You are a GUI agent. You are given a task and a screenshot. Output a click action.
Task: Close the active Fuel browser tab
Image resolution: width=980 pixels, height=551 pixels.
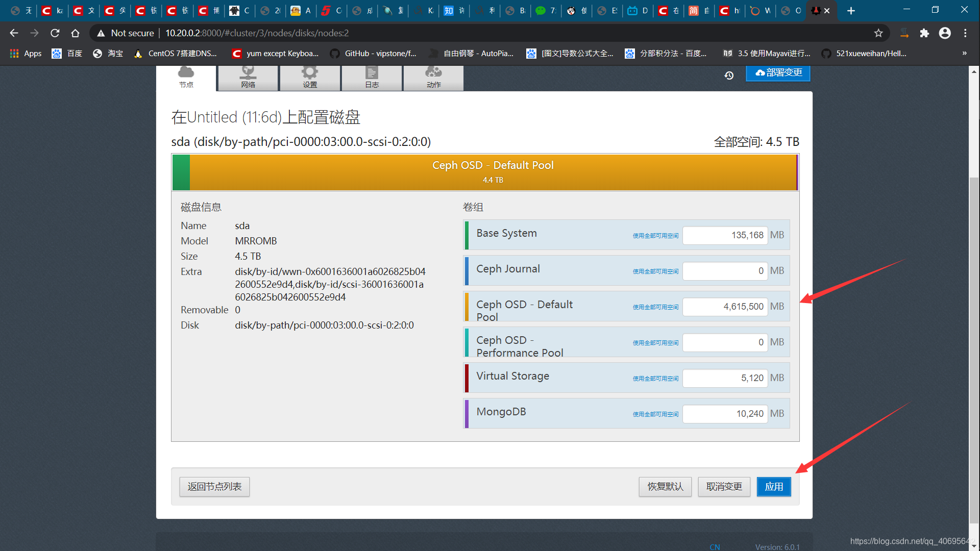[x=827, y=11]
